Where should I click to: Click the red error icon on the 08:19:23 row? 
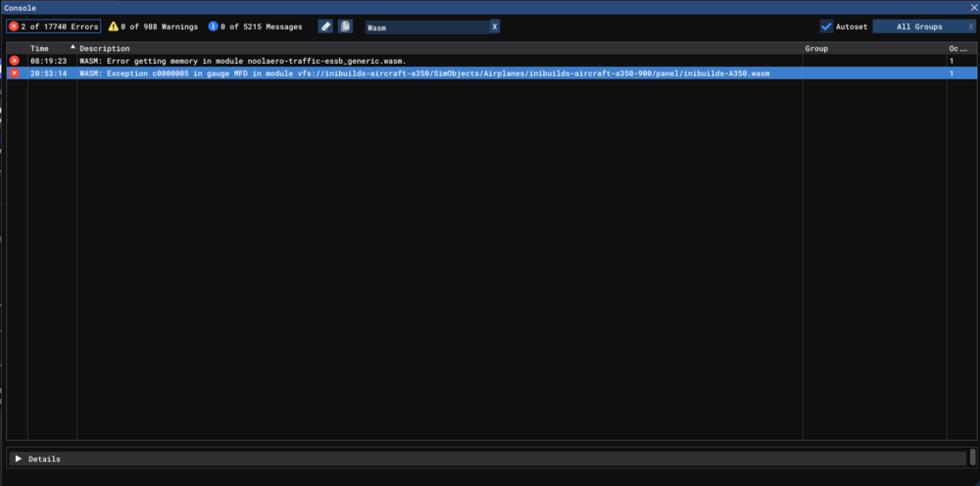click(14, 61)
